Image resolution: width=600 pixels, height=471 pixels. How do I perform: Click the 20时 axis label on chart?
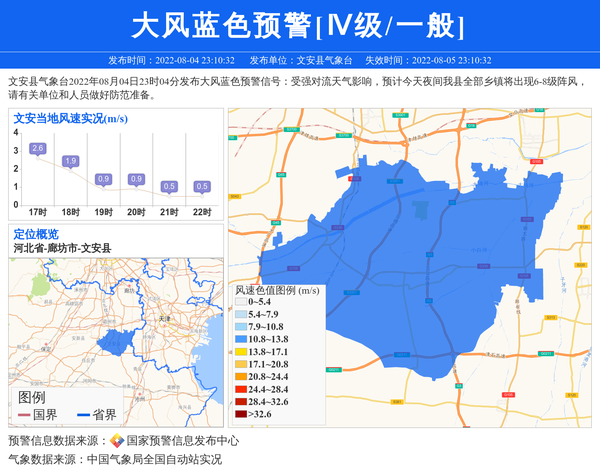[x=136, y=212]
